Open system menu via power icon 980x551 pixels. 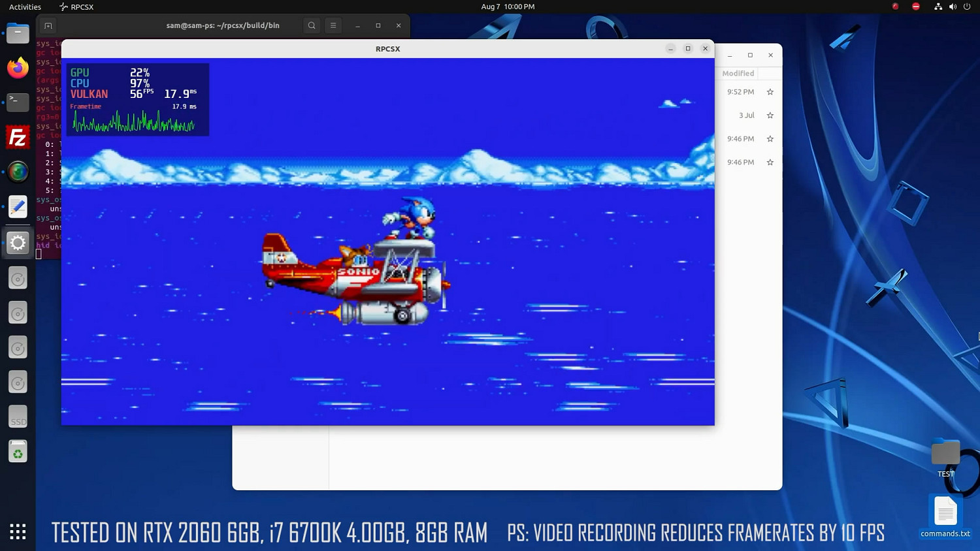pos(967,7)
